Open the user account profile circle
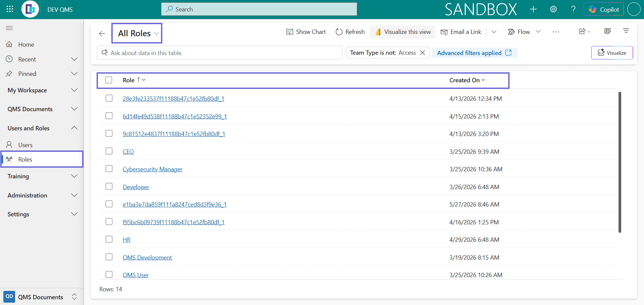Screen dimensions: 644x305 coord(634,9)
